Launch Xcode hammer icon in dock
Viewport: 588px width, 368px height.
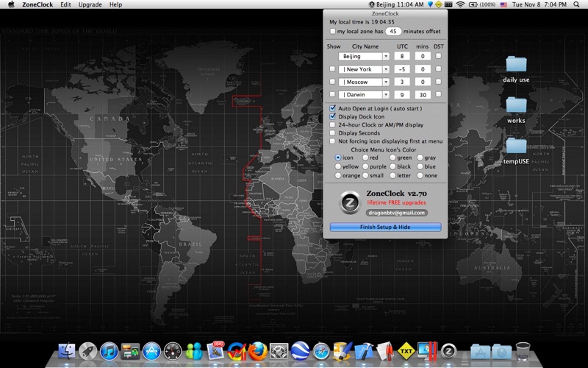click(x=364, y=352)
